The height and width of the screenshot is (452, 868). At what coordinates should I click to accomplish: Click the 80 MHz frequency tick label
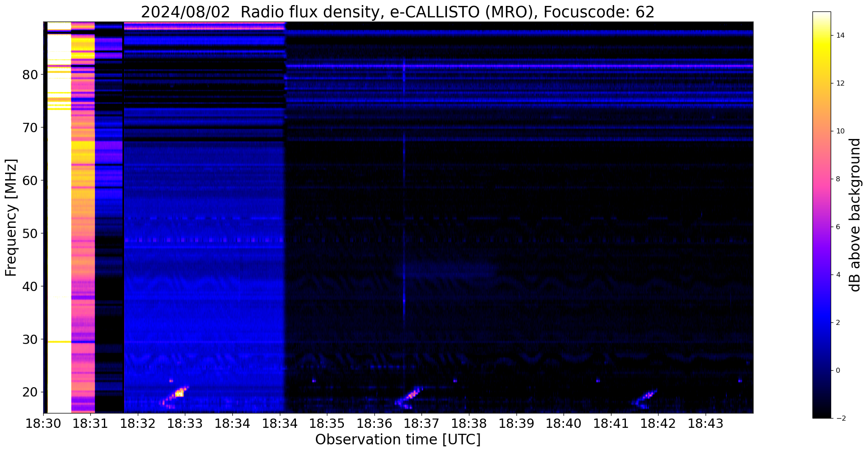pos(30,75)
